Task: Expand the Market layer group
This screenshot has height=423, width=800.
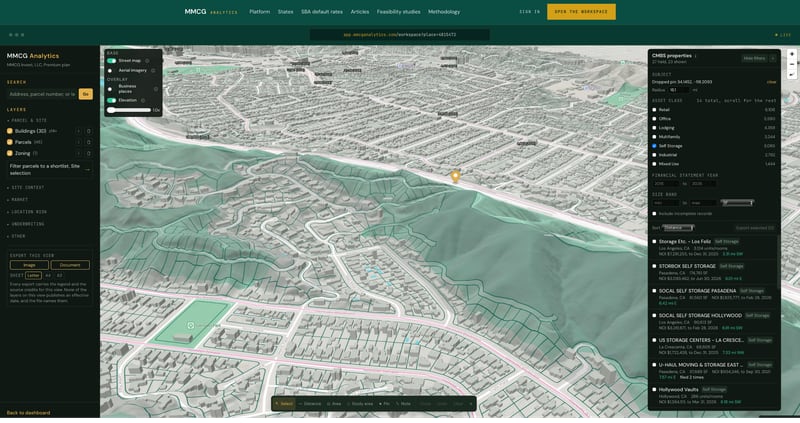Action: 17,200
